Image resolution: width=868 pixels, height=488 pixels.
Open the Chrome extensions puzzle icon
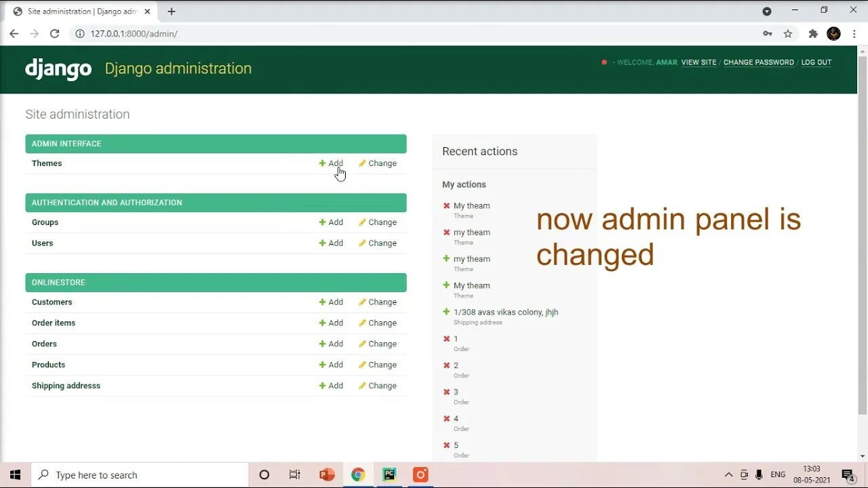813,33
